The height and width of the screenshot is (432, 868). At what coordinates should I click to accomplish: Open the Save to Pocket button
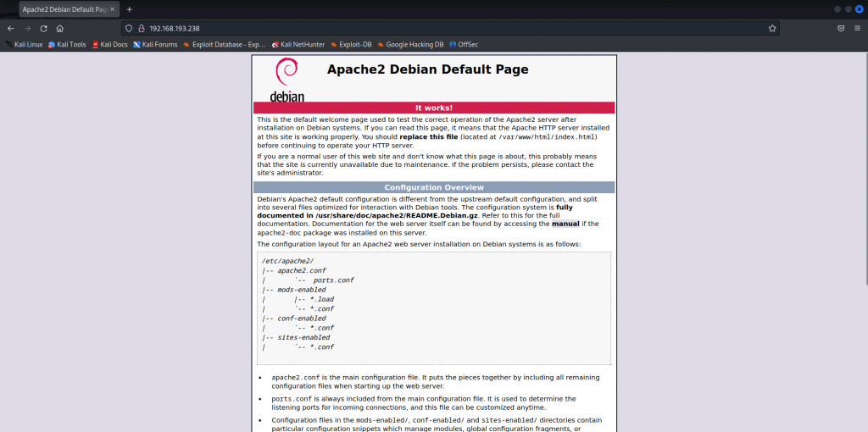pyautogui.click(x=841, y=28)
